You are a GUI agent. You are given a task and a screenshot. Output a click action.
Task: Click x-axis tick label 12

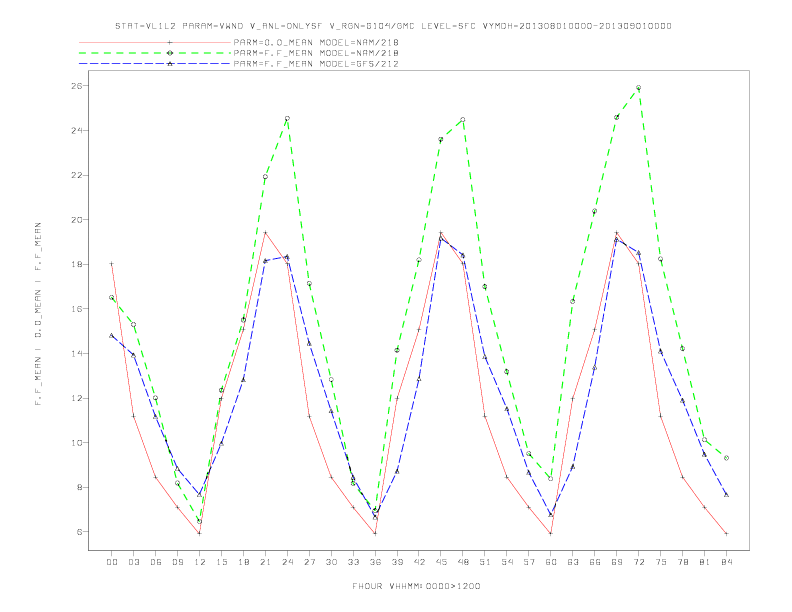click(x=200, y=562)
